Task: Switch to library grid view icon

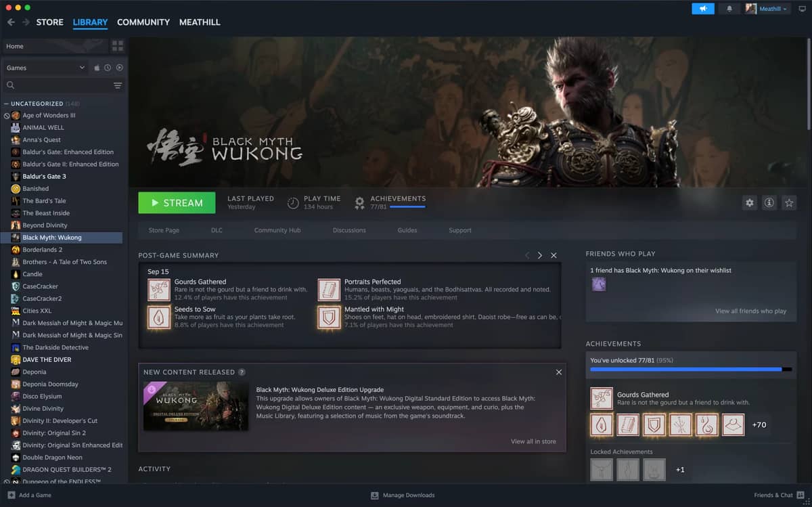Action: [118, 46]
